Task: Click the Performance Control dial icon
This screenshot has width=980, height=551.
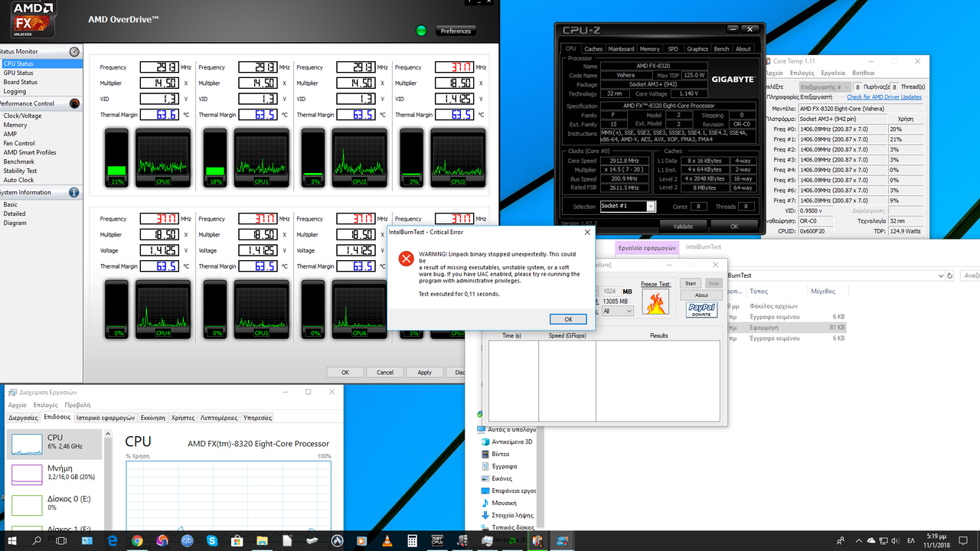Action: pos(74,103)
